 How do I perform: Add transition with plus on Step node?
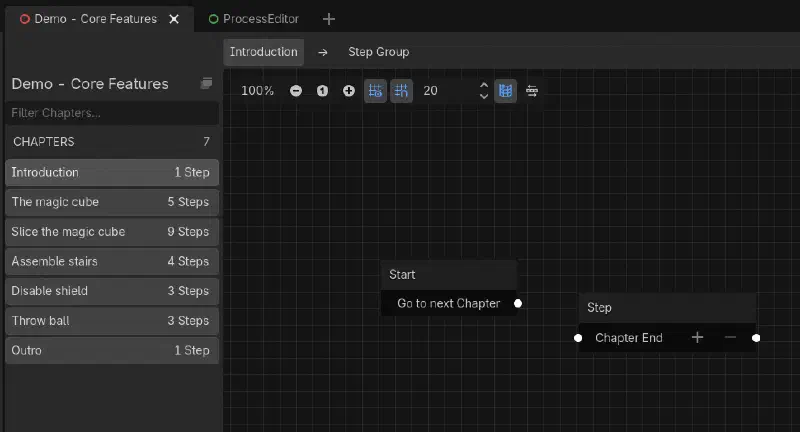[697, 338]
